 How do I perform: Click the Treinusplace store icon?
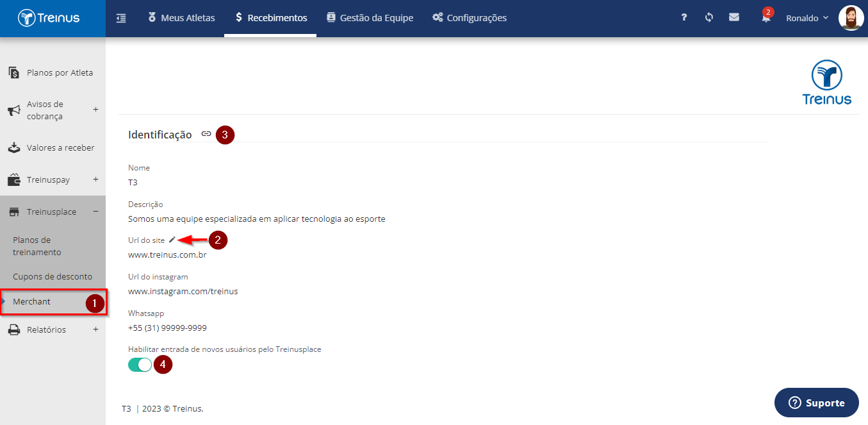coord(14,212)
